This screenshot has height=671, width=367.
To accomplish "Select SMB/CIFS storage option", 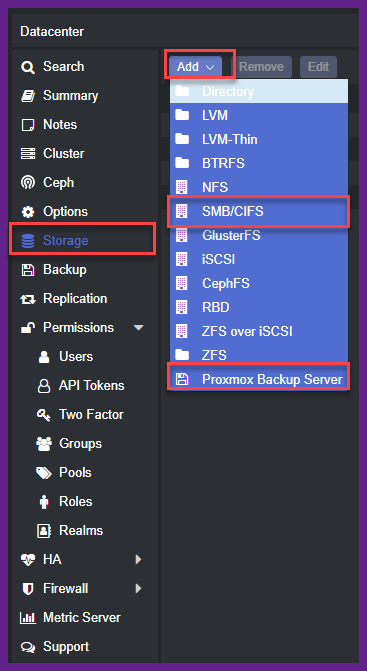I will (259, 211).
